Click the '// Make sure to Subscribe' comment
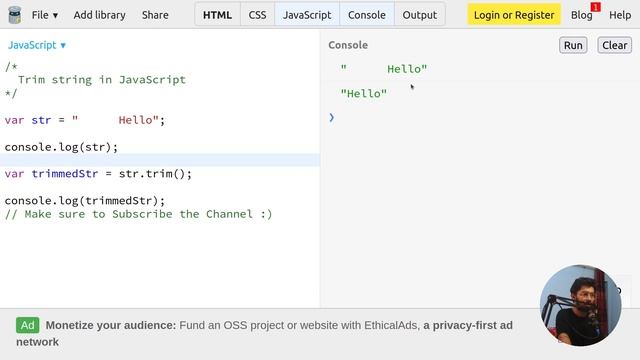The image size is (640, 360). click(x=138, y=214)
